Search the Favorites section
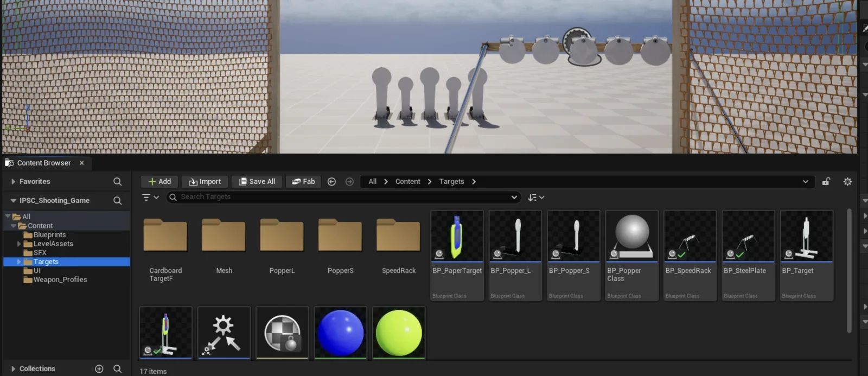Screen dimensions: 868x376 (x=117, y=182)
